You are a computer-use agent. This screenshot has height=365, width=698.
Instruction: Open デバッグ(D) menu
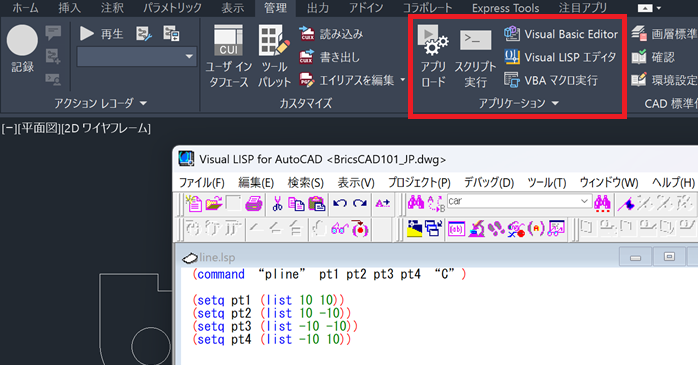(x=489, y=182)
